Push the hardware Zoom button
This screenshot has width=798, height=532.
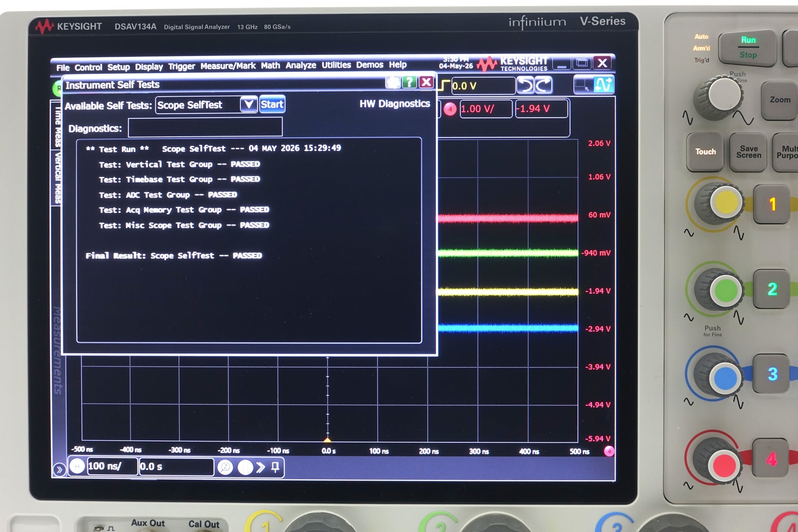779,100
